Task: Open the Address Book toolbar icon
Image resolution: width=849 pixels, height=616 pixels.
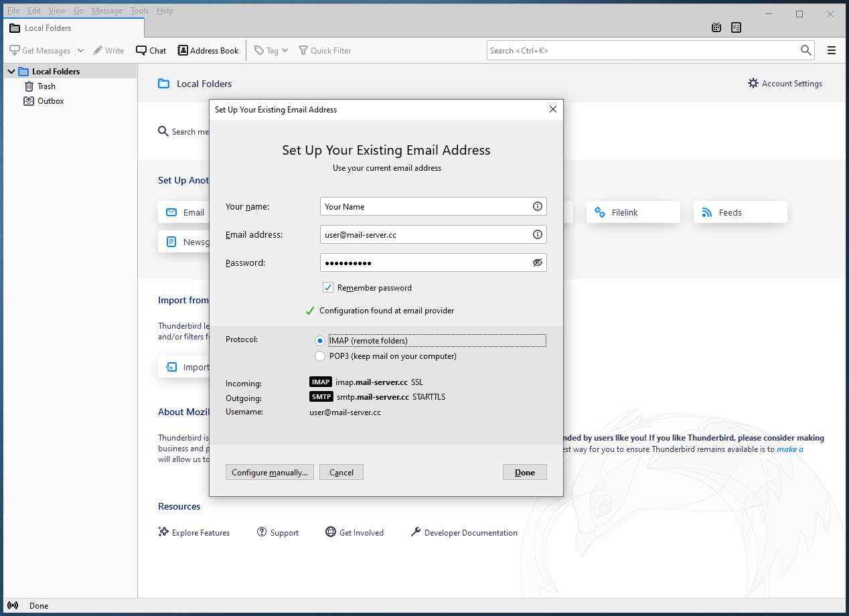Action: pos(183,51)
